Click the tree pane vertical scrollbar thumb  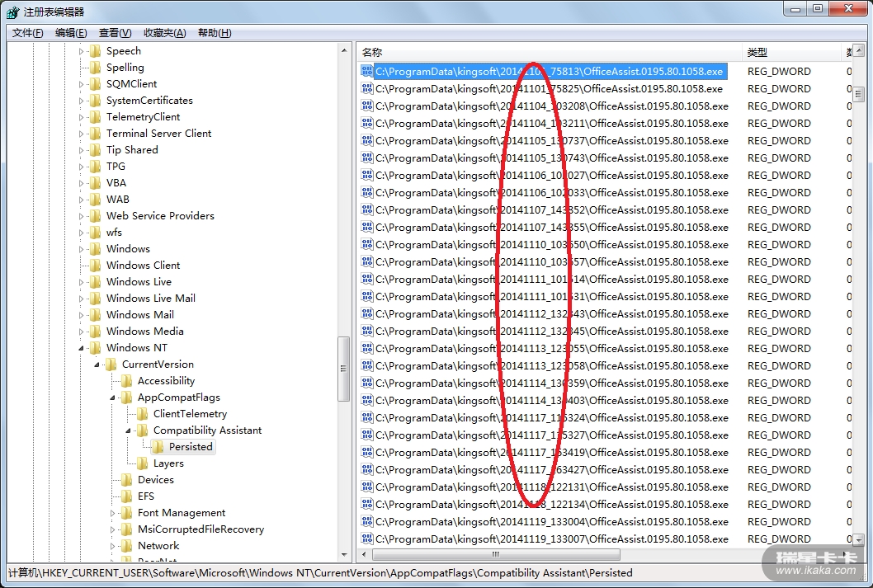[343, 369]
